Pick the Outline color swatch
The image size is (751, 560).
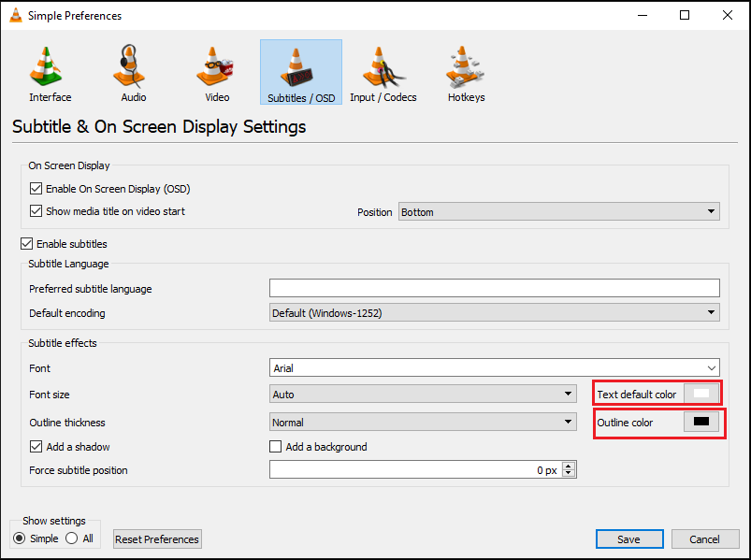tap(701, 422)
